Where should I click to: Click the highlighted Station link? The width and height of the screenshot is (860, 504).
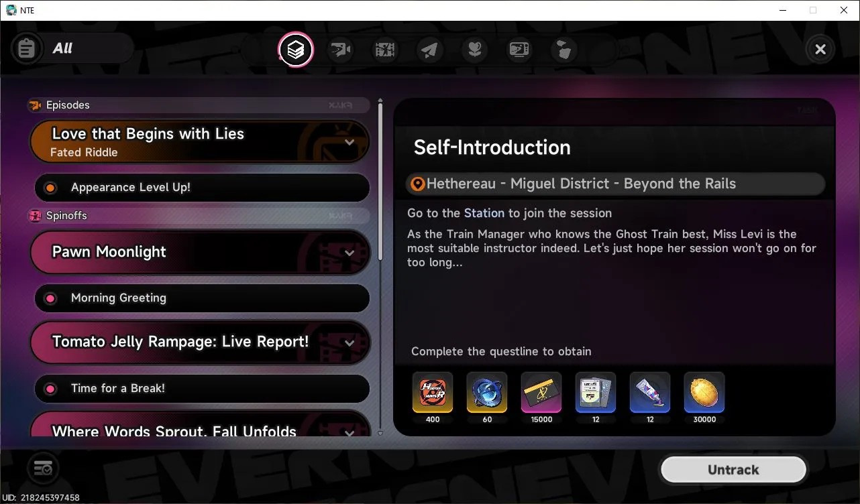(484, 213)
